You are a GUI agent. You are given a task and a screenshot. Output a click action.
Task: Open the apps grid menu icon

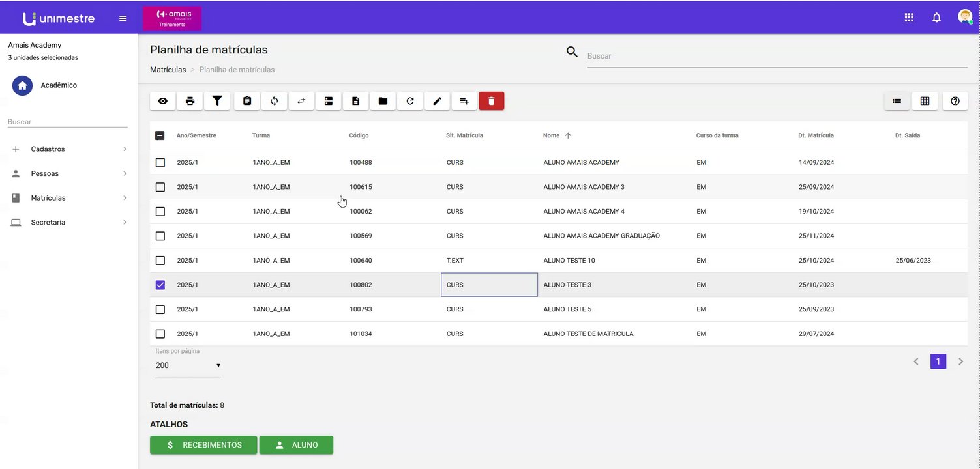pos(909,18)
